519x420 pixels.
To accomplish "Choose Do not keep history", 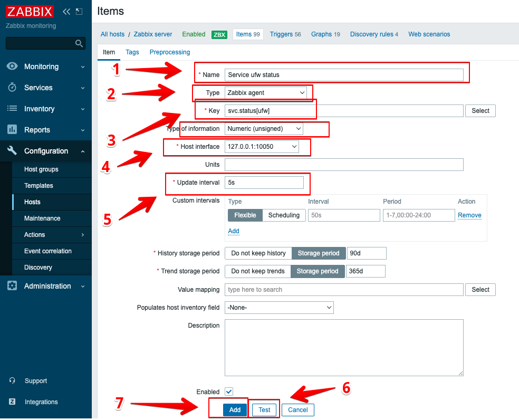I will click(258, 253).
